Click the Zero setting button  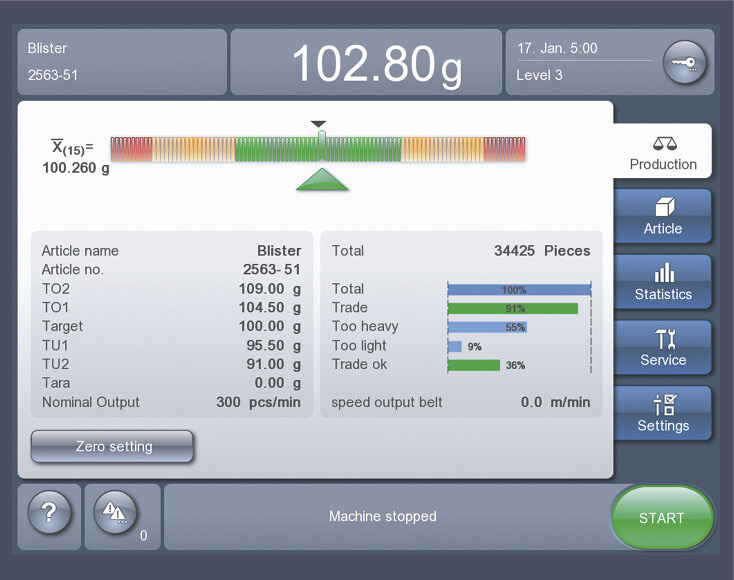pos(112,446)
